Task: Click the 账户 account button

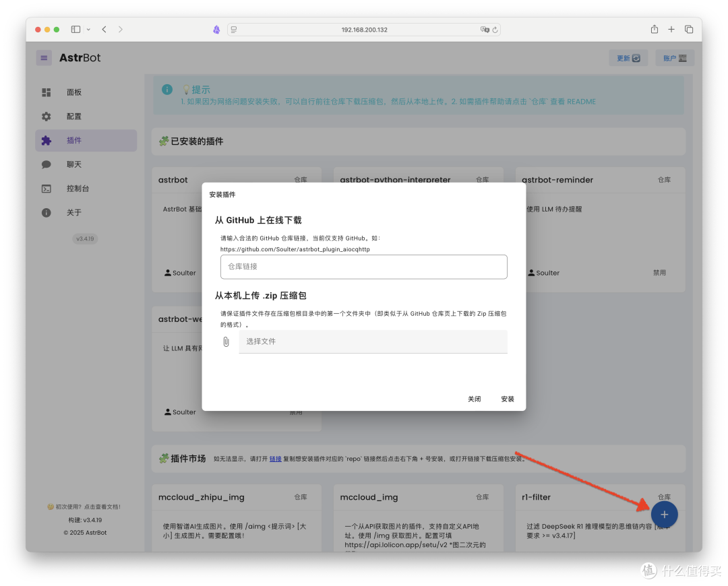Action: (x=675, y=58)
